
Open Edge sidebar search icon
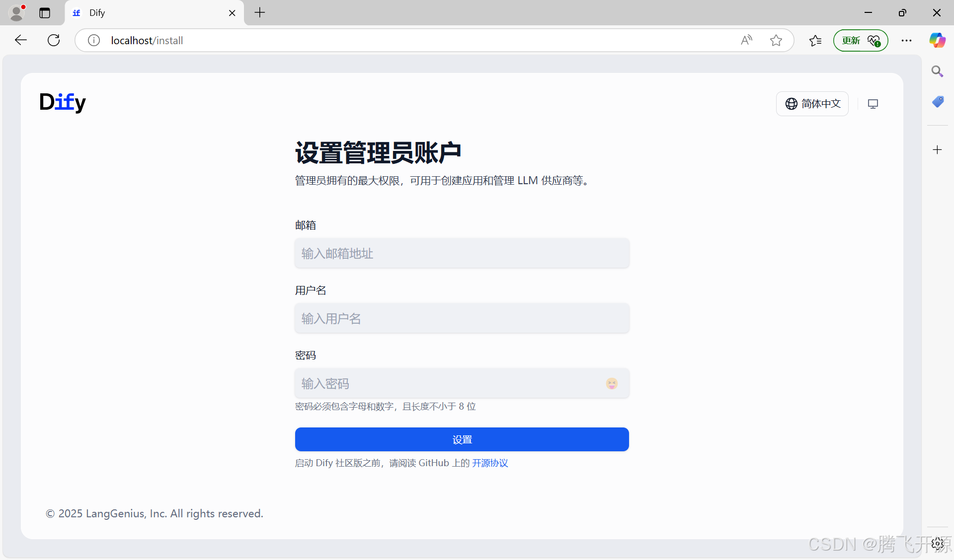point(937,71)
